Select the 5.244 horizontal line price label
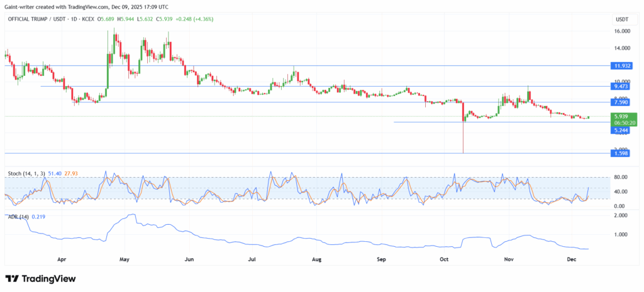 tap(621, 130)
